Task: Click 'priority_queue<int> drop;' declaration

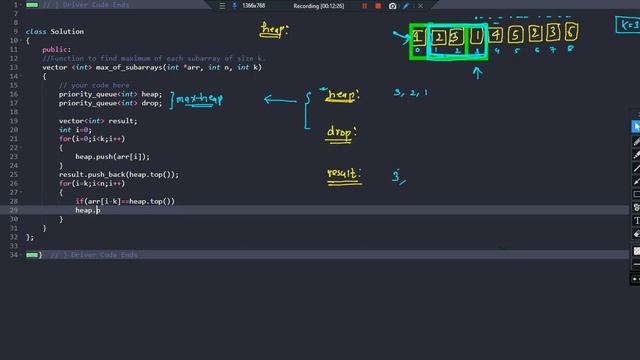Action: (110, 103)
